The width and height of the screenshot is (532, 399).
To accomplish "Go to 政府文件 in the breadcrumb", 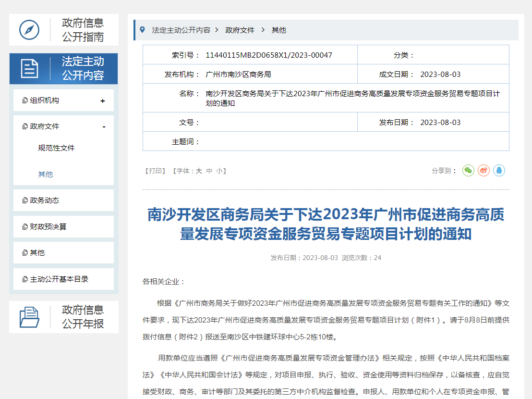I will [x=240, y=30].
